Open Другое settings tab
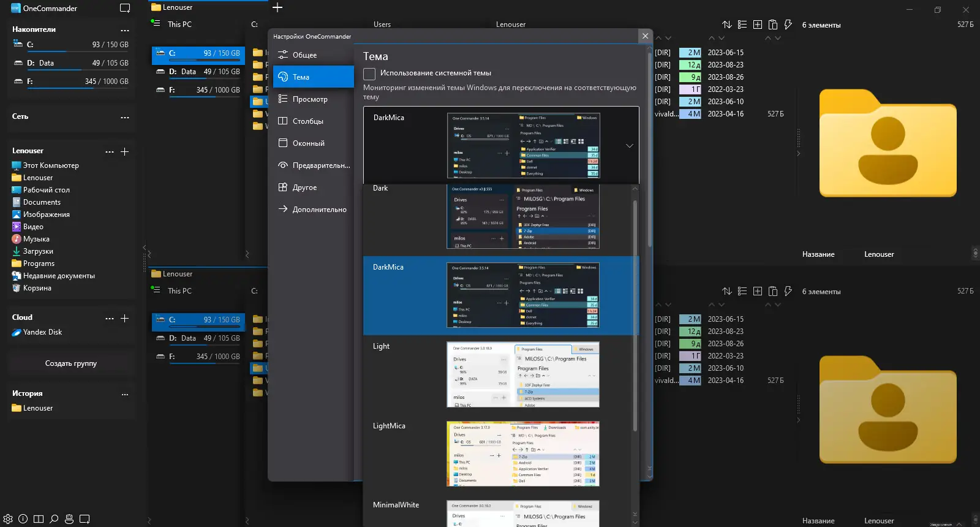This screenshot has width=980, height=527. pos(314,188)
